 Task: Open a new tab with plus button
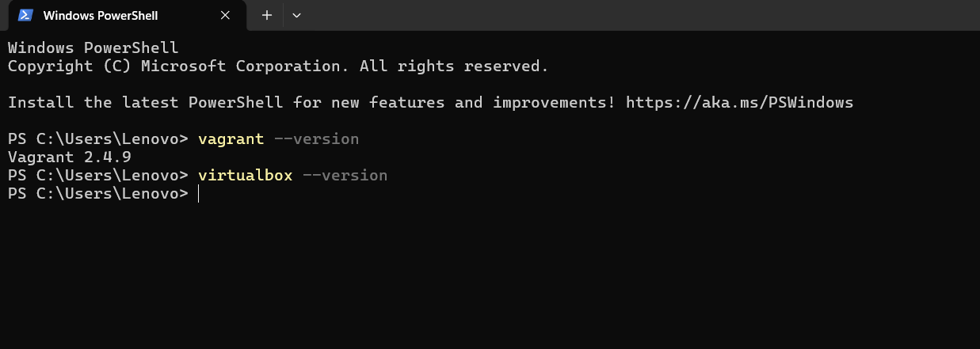click(267, 15)
